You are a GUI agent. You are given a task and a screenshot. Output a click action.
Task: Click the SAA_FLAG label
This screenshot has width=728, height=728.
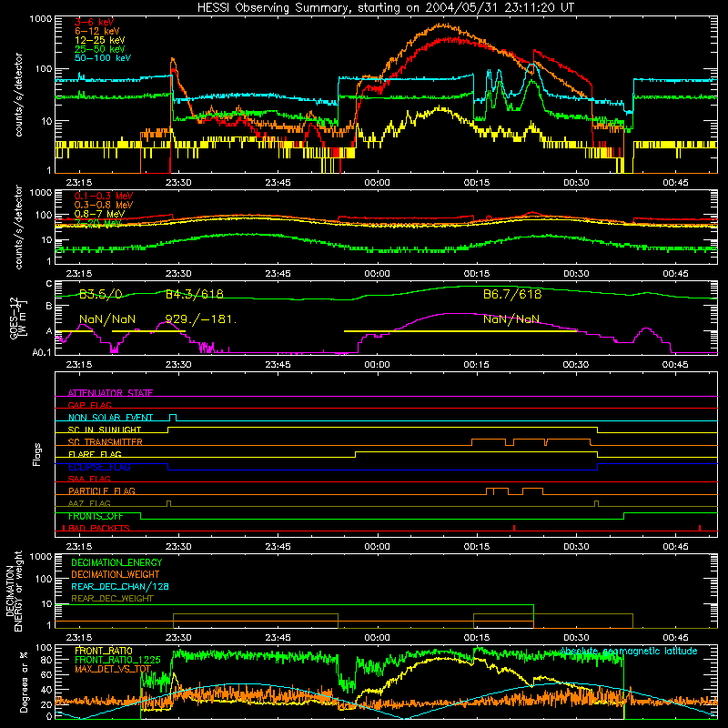point(89,479)
